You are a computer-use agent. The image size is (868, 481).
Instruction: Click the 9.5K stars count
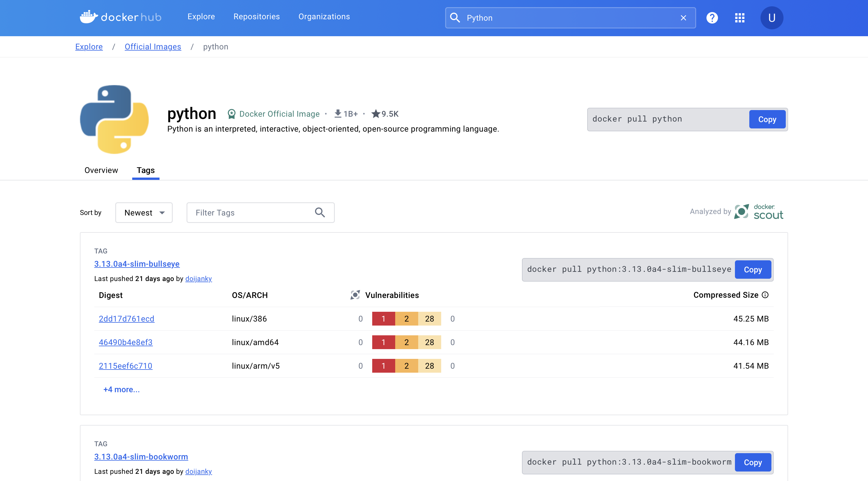390,114
